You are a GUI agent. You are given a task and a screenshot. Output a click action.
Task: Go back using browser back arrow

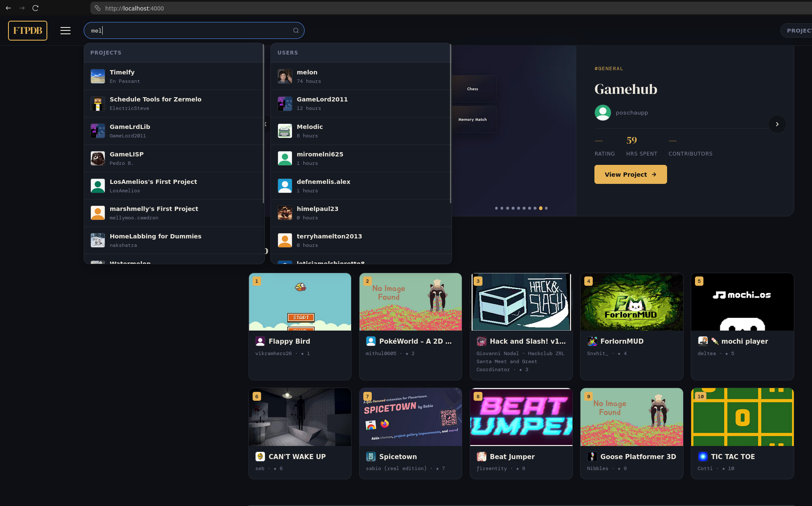point(8,8)
